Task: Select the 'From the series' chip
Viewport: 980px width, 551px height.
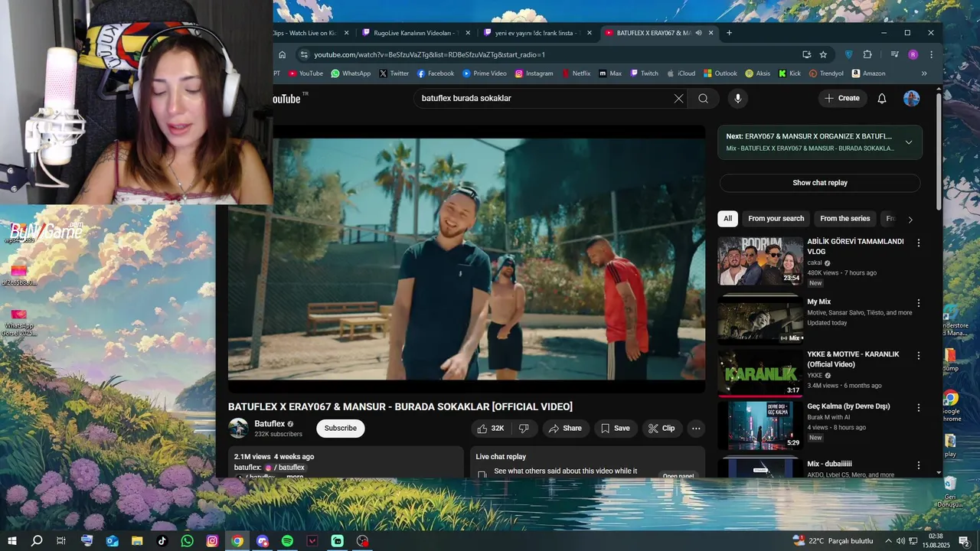Action: (845, 219)
